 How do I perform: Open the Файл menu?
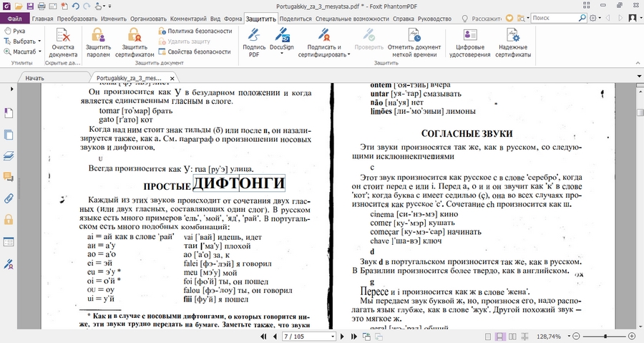14,18
